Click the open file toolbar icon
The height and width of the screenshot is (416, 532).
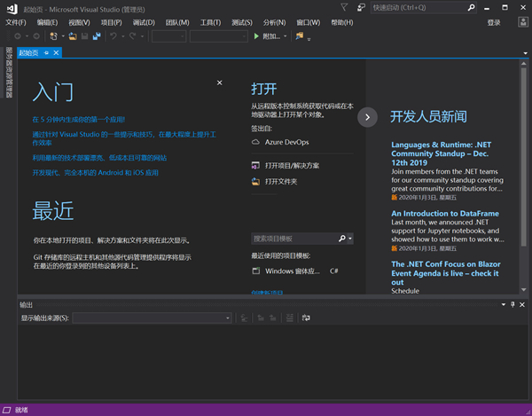pyautogui.click(x=73, y=36)
